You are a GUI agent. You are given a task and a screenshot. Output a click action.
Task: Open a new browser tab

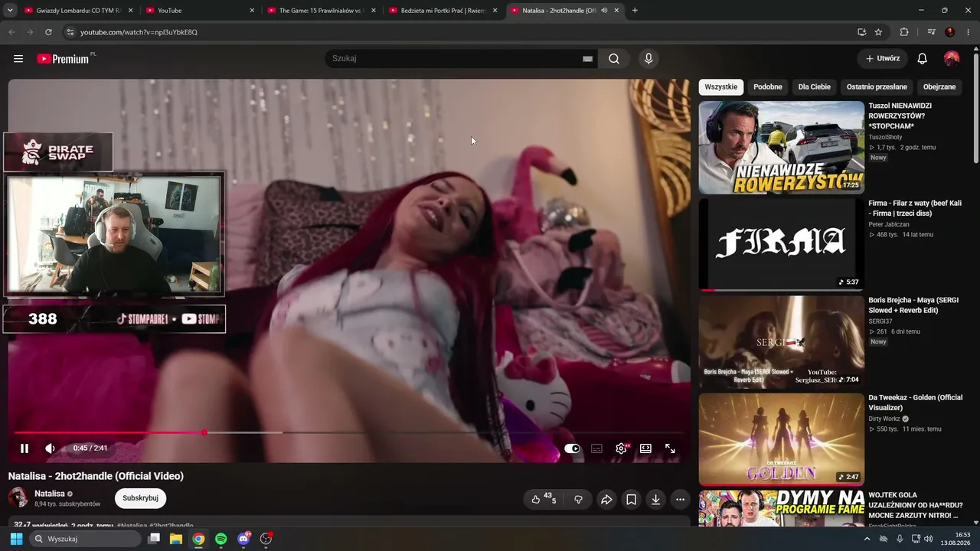(x=635, y=11)
